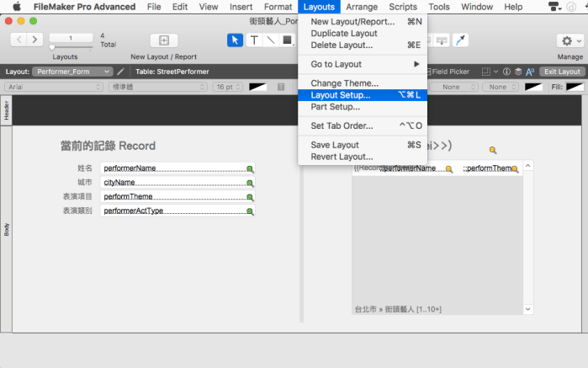The image size is (588, 368).
Task: Click the portal scroll down arrow
Action: pos(528,309)
